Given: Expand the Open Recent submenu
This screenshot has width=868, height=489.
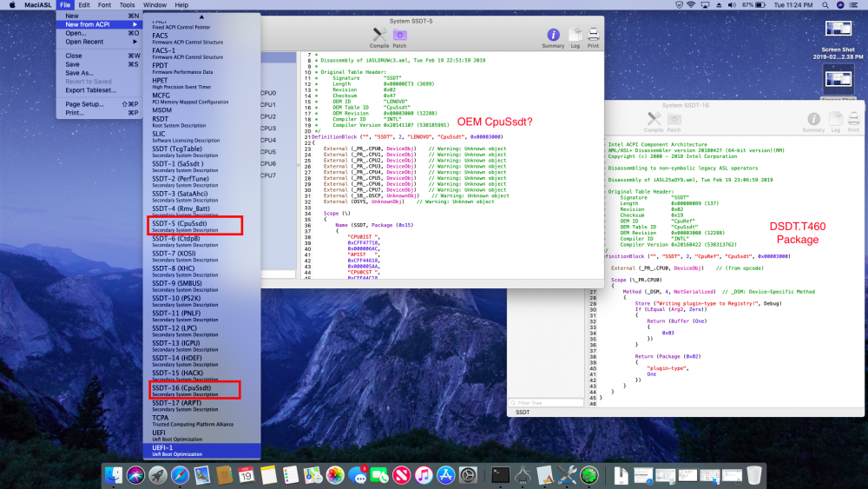Looking at the screenshot, I should (x=99, y=42).
